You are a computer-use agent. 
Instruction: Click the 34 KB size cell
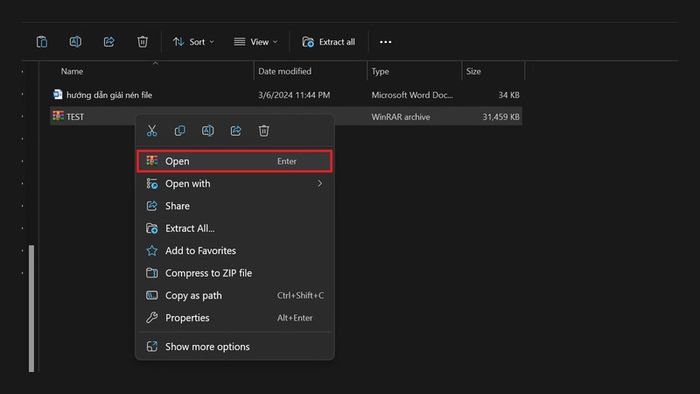point(509,95)
